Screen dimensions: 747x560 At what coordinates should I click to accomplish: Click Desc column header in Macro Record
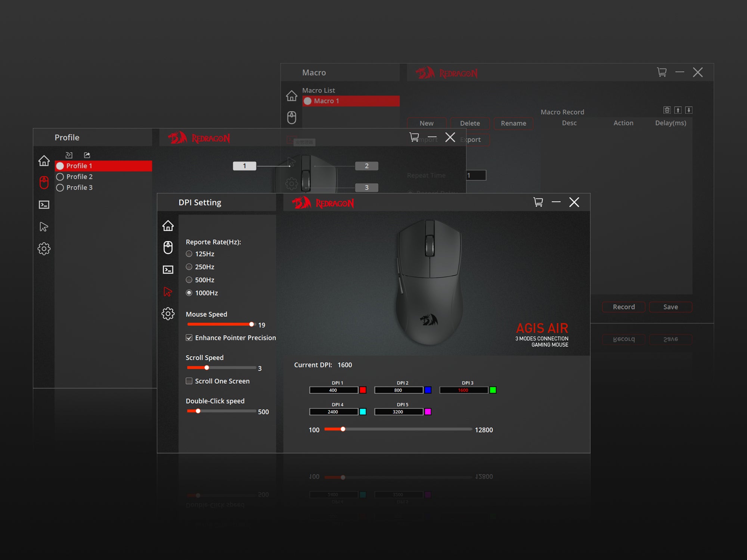point(569,123)
